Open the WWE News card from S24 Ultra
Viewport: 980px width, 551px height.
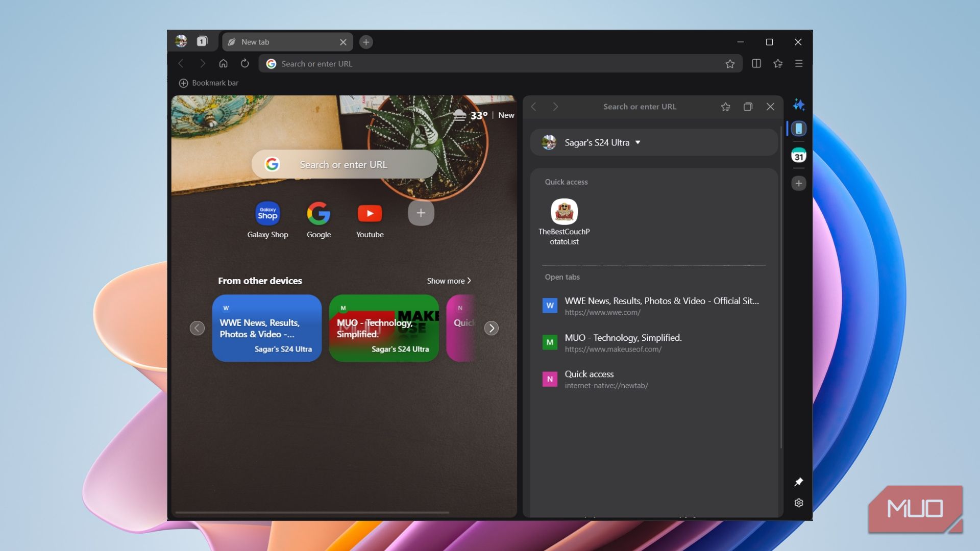[x=267, y=328]
